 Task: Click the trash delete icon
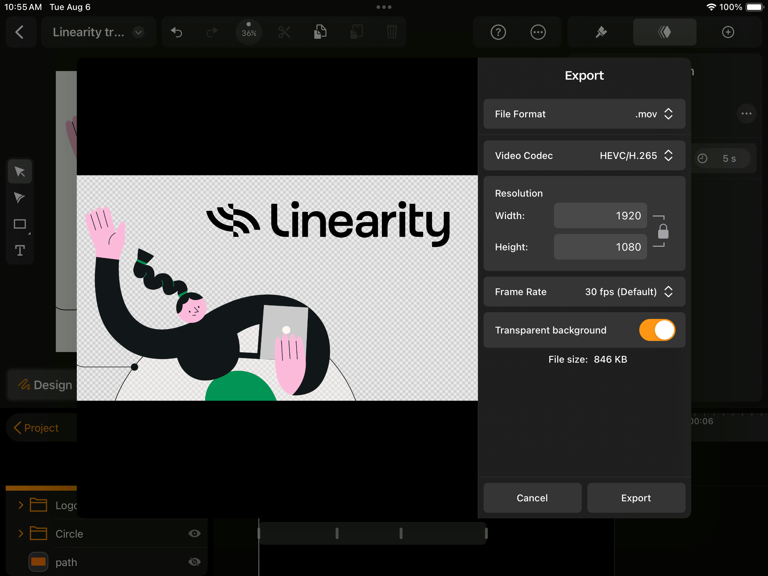click(x=391, y=32)
